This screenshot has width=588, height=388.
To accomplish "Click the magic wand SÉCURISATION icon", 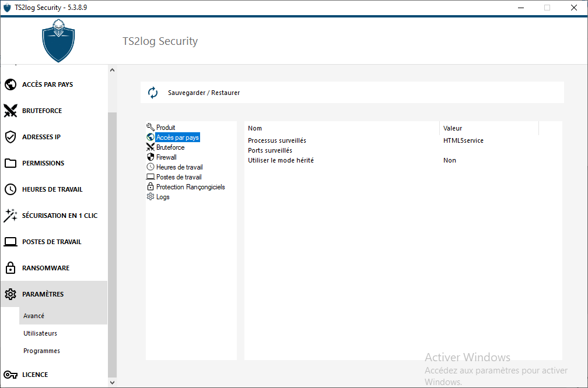I will tap(10, 216).
